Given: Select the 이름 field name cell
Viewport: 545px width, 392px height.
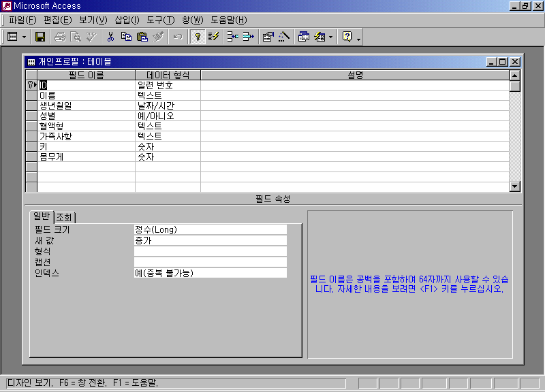Looking at the screenshot, I should coord(87,95).
